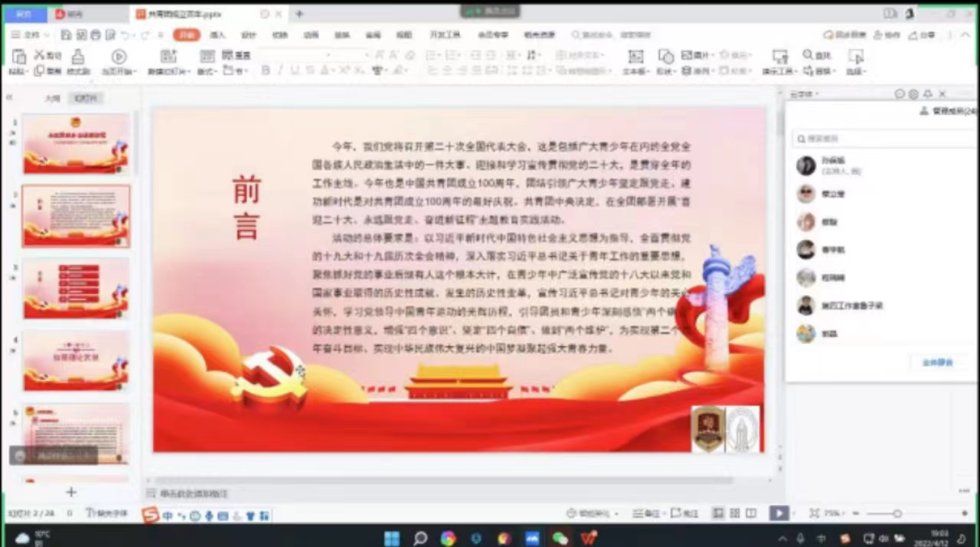Click the print icon in quick access toolbar

(96, 35)
